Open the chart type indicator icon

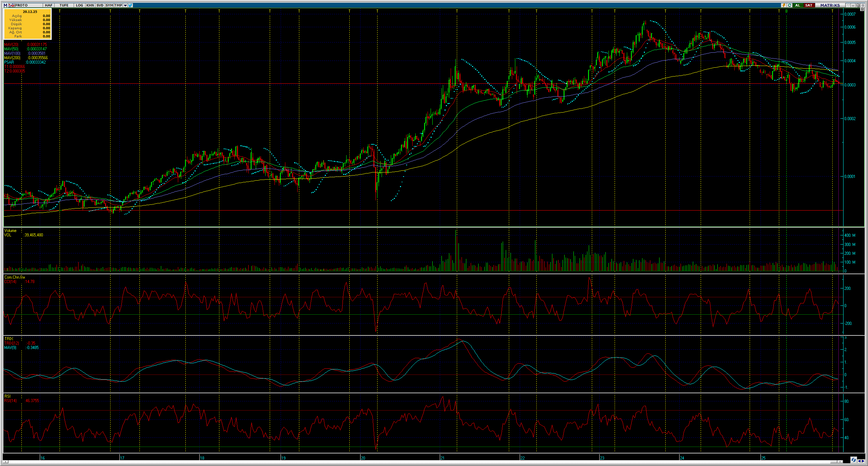point(11,5)
